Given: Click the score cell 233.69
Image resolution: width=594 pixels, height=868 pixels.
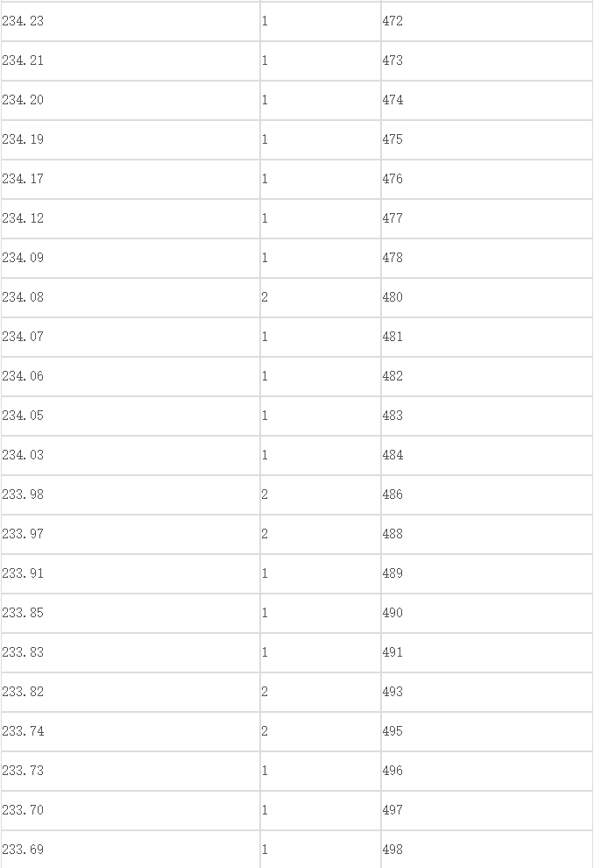Looking at the screenshot, I should pyautogui.click(x=131, y=850).
